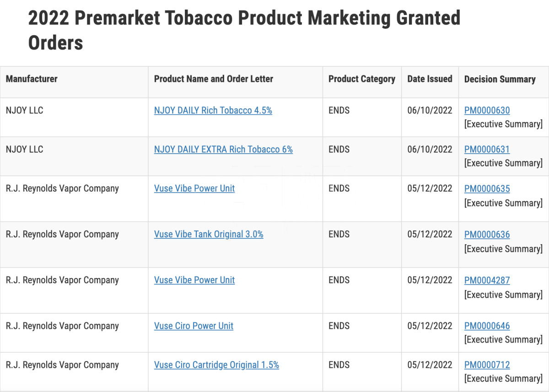Image resolution: width=549 pixels, height=392 pixels.
Task: Click the 2022 Premarket Tobacco Product heading
Action: (x=244, y=30)
